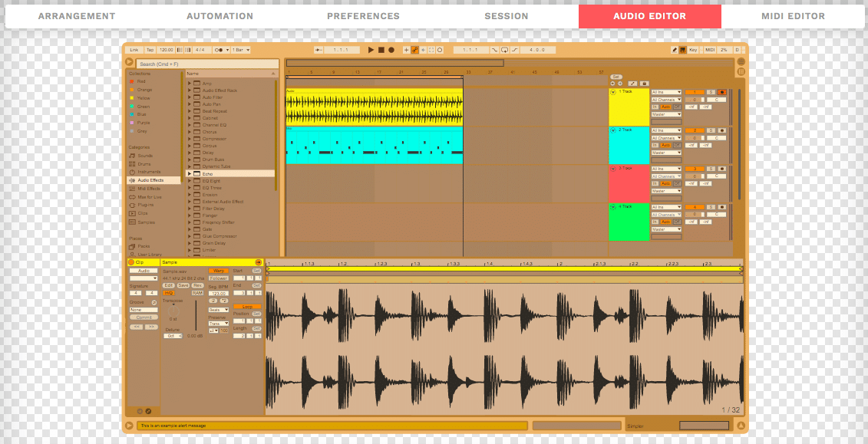Open the Beats warp mode dropdown

(x=217, y=309)
